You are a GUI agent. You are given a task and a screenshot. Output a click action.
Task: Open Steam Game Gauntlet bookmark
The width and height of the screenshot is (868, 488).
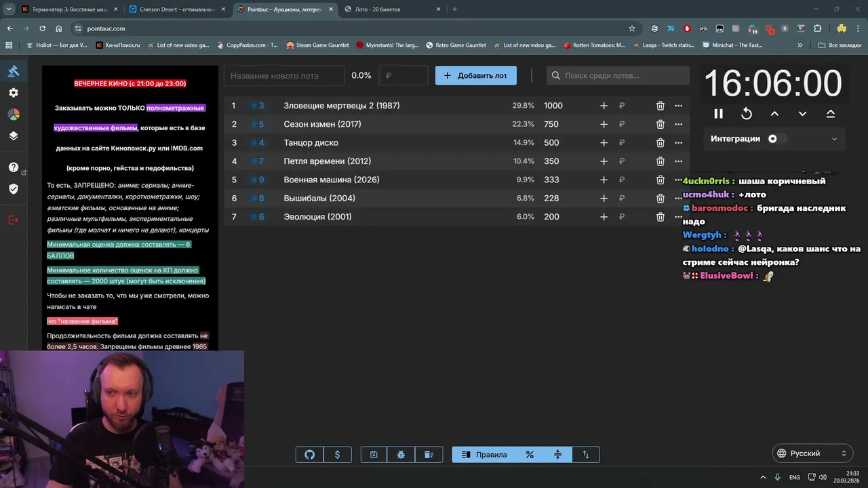(317, 45)
